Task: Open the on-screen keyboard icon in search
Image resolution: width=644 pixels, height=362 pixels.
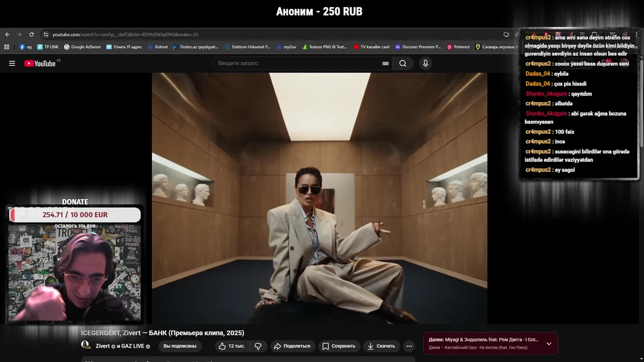Action: pyautogui.click(x=385, y=63)
